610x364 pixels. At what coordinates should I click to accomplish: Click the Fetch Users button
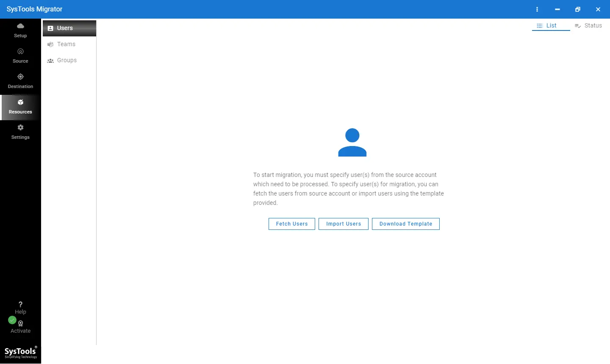292,224
